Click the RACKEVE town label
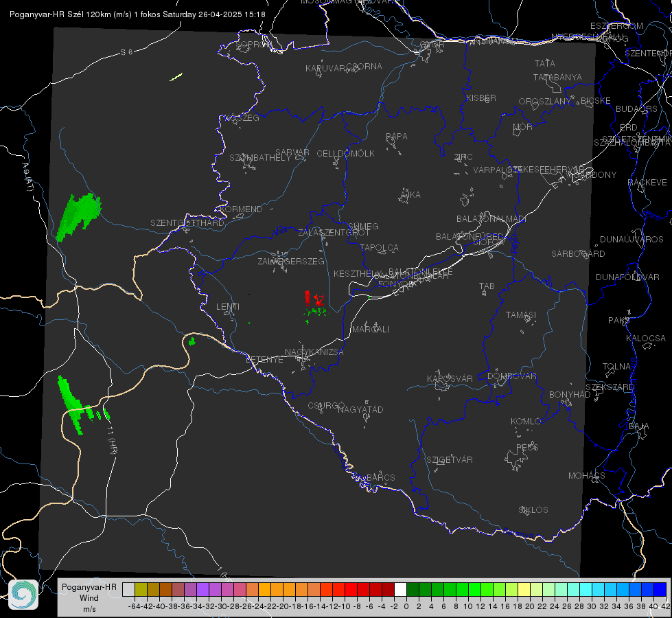The width and height of the screenshot is (672, 618). click(647, 183)
